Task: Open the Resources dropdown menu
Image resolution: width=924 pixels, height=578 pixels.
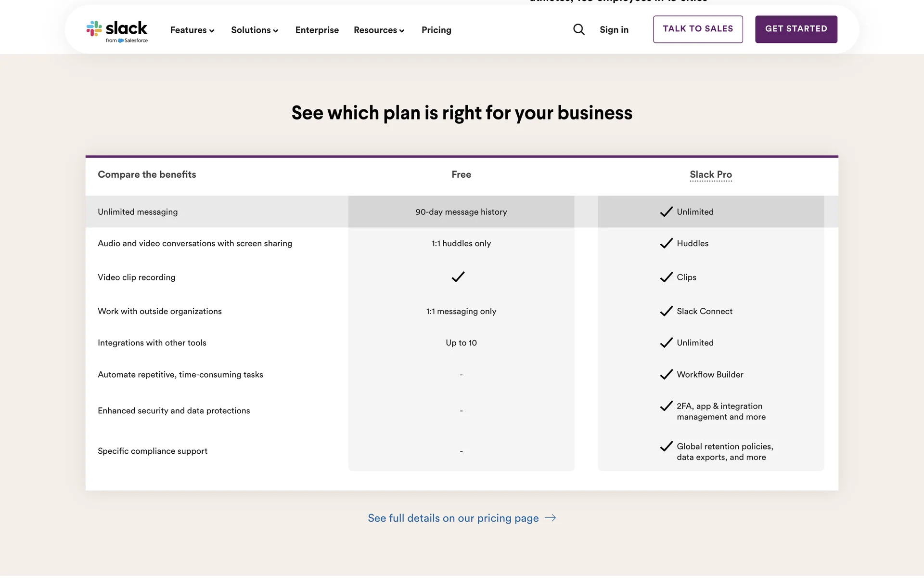Action: [379, 30]
